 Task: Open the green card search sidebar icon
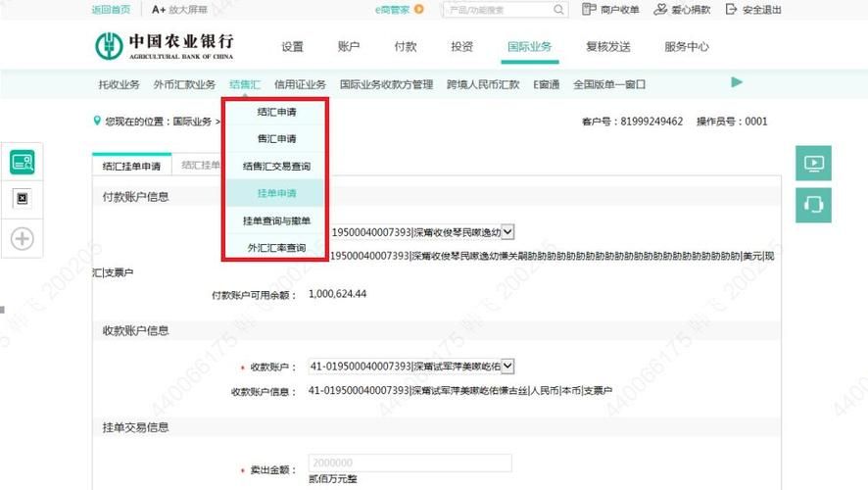point(23,163)
